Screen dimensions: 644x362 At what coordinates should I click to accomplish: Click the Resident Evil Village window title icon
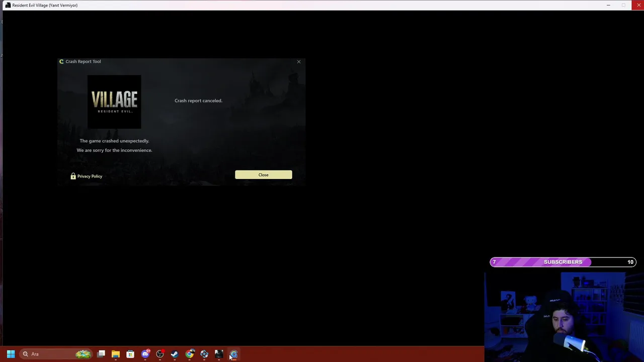pyautogui.click(x=8, y=5)
